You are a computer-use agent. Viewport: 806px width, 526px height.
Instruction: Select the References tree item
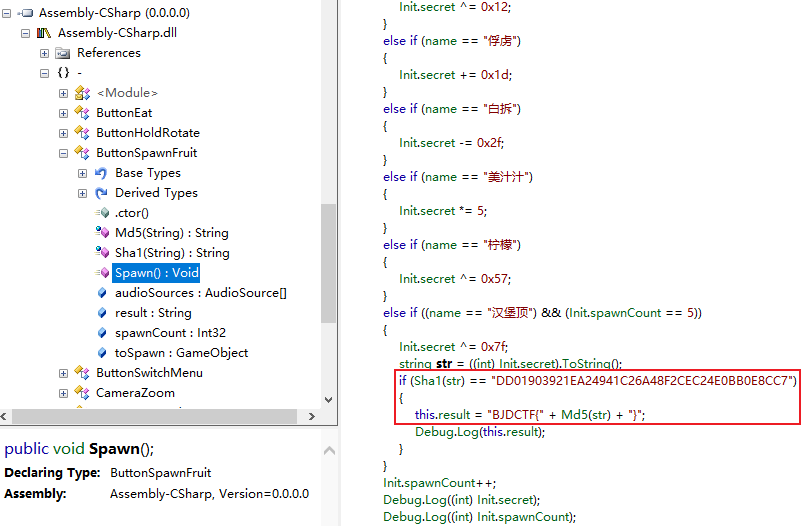click(x=108, y=53)
